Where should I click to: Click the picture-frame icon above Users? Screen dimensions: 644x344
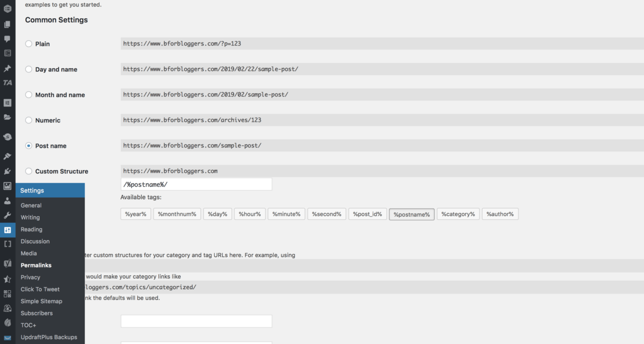[8, 186]
